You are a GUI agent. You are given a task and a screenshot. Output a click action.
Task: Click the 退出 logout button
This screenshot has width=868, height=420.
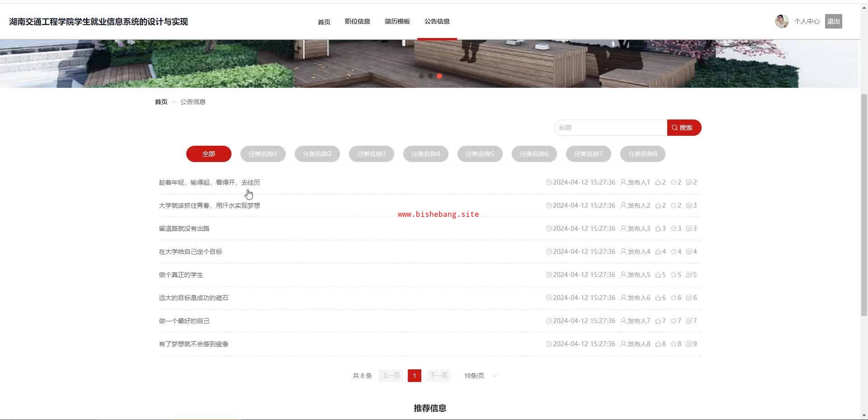(833, 21)
